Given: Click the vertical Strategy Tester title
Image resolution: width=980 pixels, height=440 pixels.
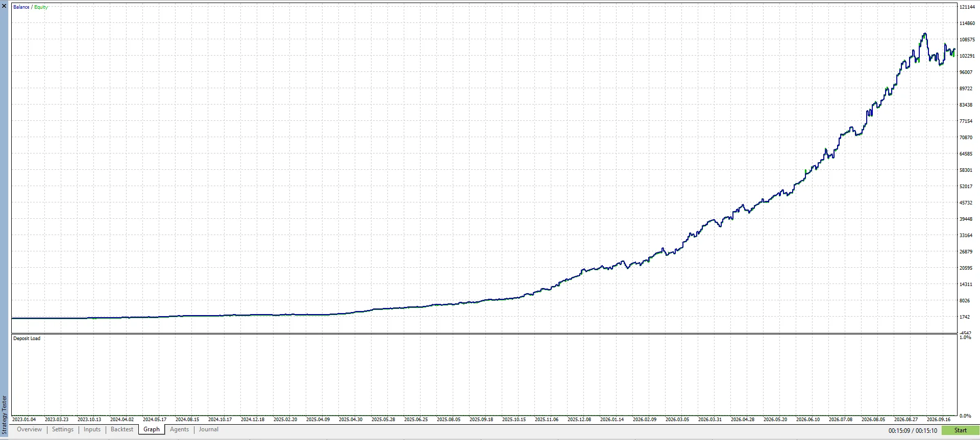Looking at the screenshot, I should point(5,415).
